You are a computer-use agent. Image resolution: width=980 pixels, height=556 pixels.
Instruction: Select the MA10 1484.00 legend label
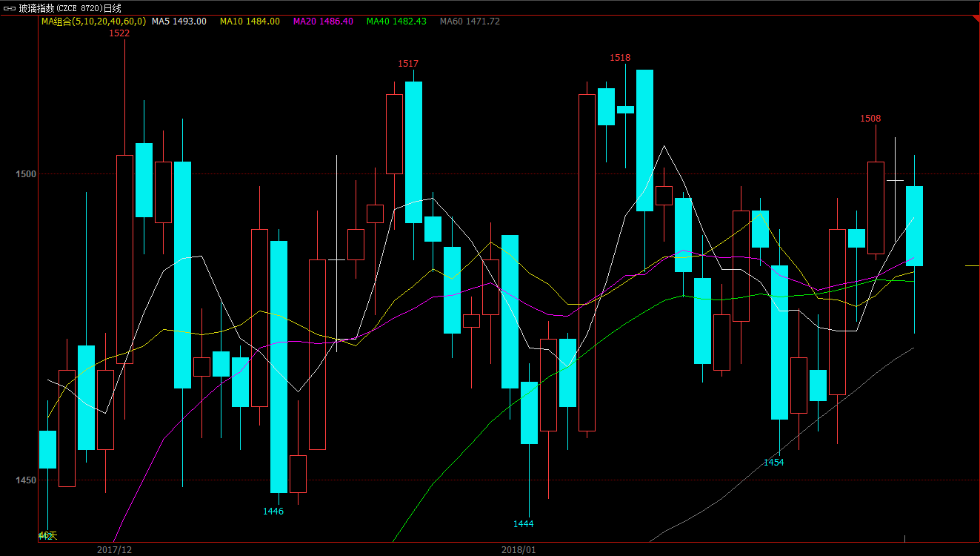click(250, 21)
